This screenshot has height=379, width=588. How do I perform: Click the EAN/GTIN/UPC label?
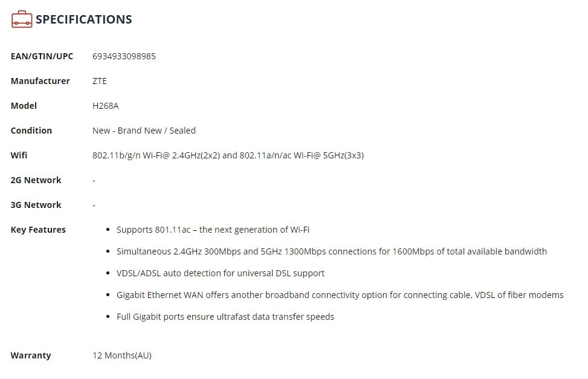coord(42,56)
